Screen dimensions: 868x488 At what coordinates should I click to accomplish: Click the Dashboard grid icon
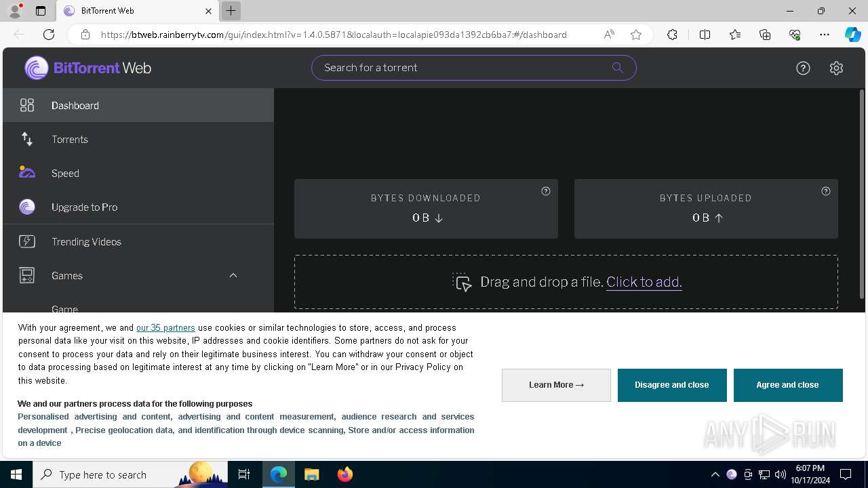(x=27, y=105)
